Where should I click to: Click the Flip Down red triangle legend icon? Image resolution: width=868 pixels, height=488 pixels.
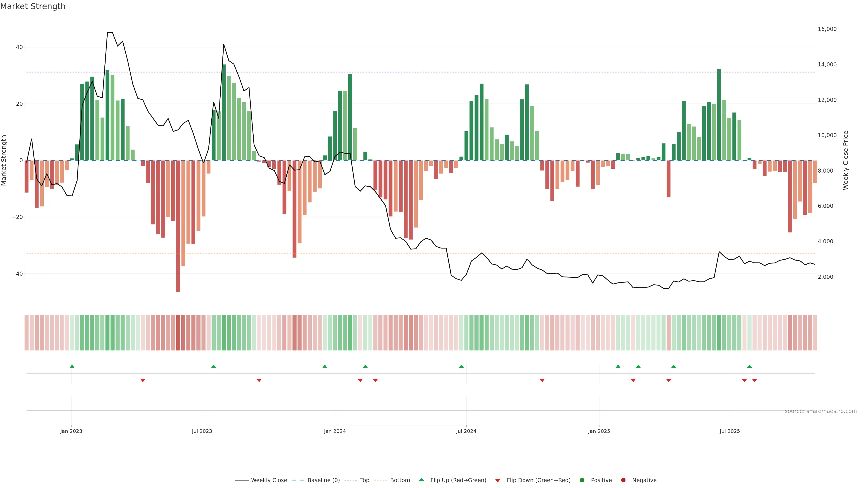498,480
